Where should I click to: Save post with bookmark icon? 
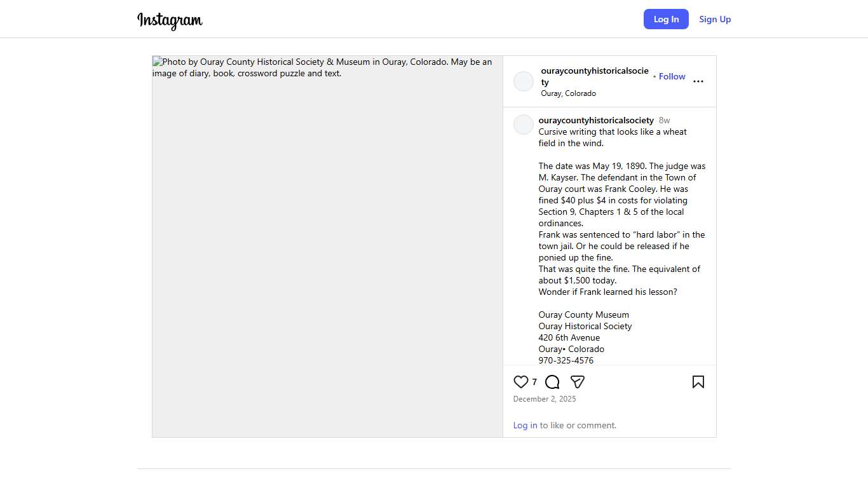[698, 382]
